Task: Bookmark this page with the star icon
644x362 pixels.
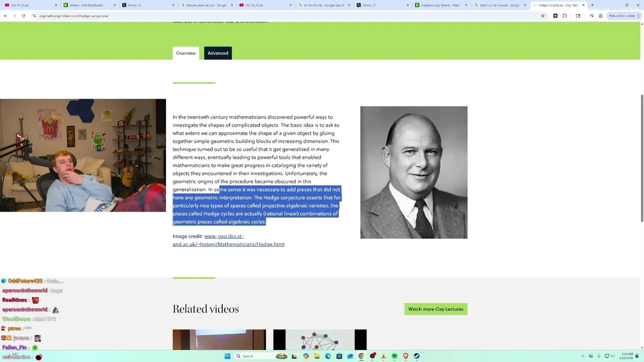Action: 543,16
